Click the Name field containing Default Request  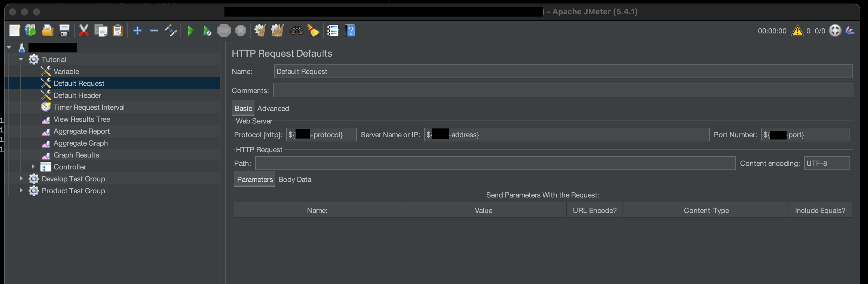(x=563, y=71)
